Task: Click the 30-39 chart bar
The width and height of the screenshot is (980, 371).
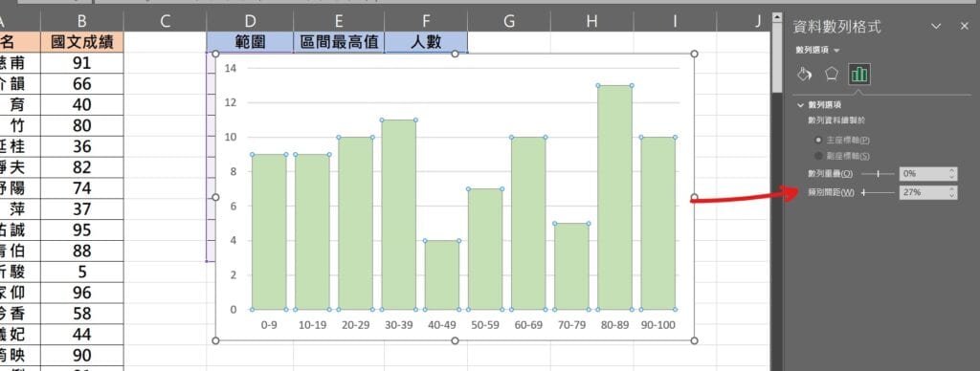Action: 399,214
